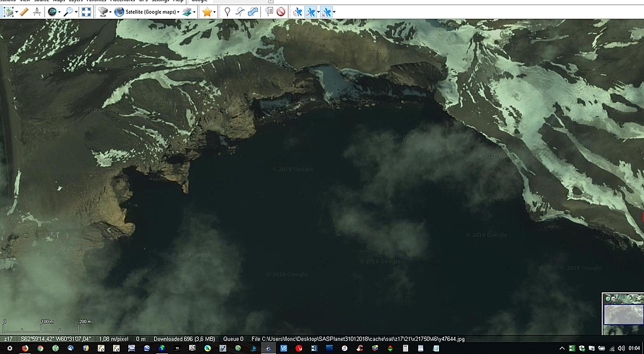Toggle GPS track display button

(x=311, y=12)
